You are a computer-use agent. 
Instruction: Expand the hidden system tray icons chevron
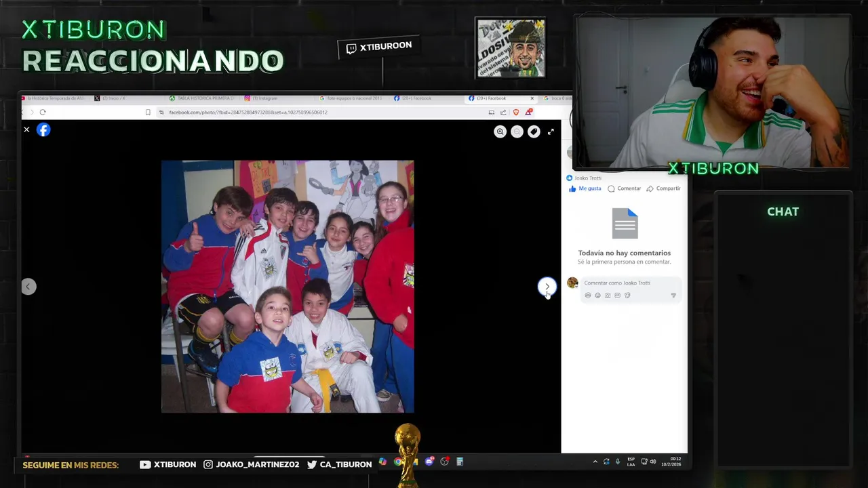click(x=595, y=462)
